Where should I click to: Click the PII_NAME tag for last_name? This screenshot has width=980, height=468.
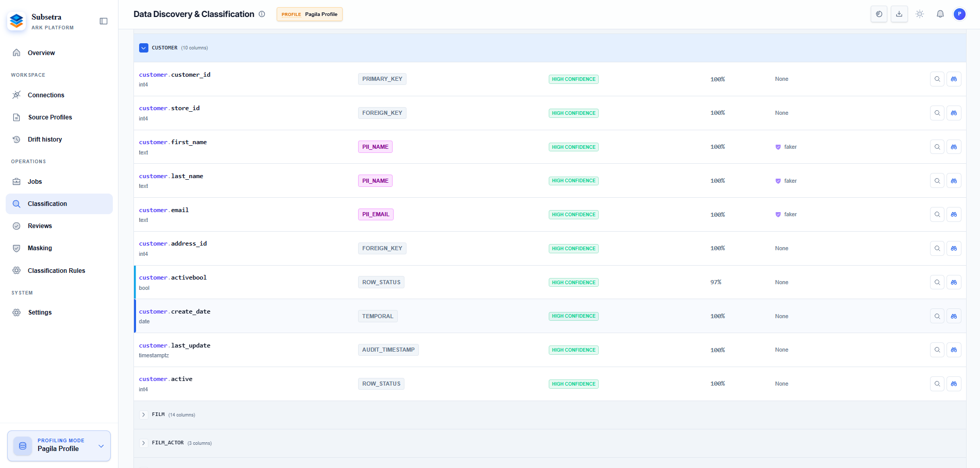point(375,181)
